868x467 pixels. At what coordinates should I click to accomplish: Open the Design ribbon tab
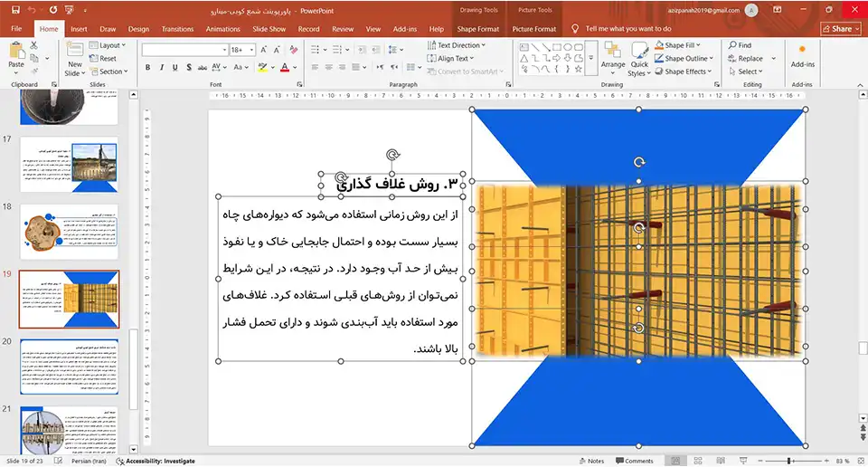138,29
